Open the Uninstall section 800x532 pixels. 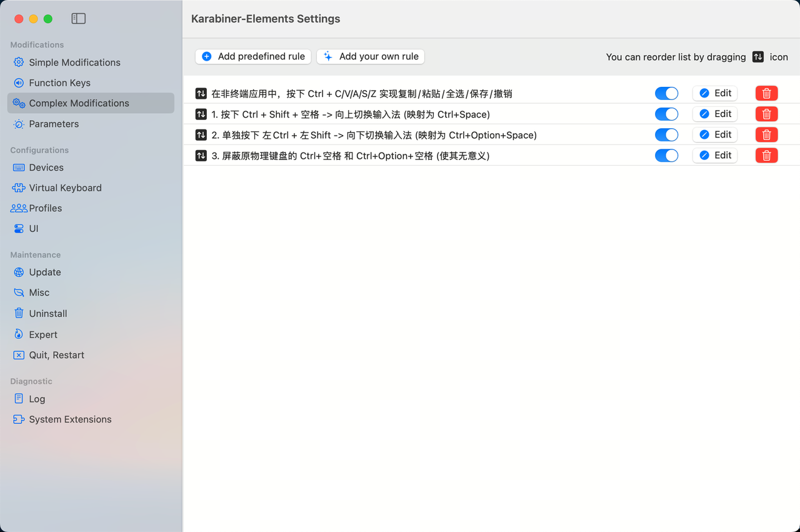[x=91, y=313]
